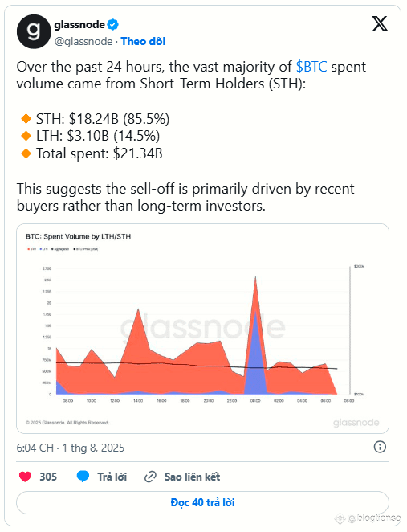This screenshot has height=532, width=407.
Task: Click the Trả lời reply label
Action: coord(112,477)
